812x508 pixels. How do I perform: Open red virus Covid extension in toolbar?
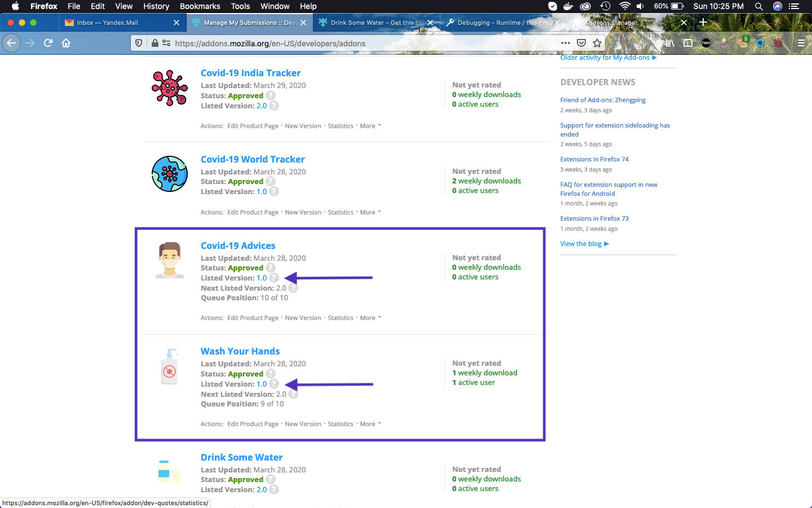pyautogui.click(x=778, y=43)
